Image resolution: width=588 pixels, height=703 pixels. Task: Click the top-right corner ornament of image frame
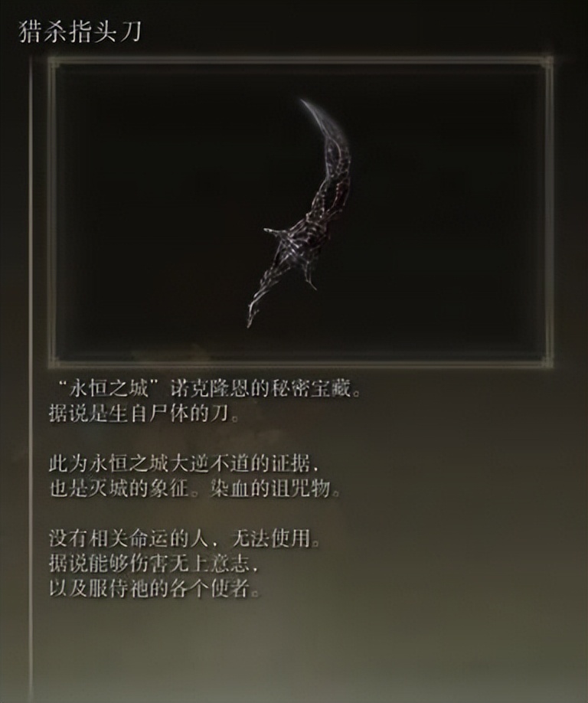click(547, 63)
